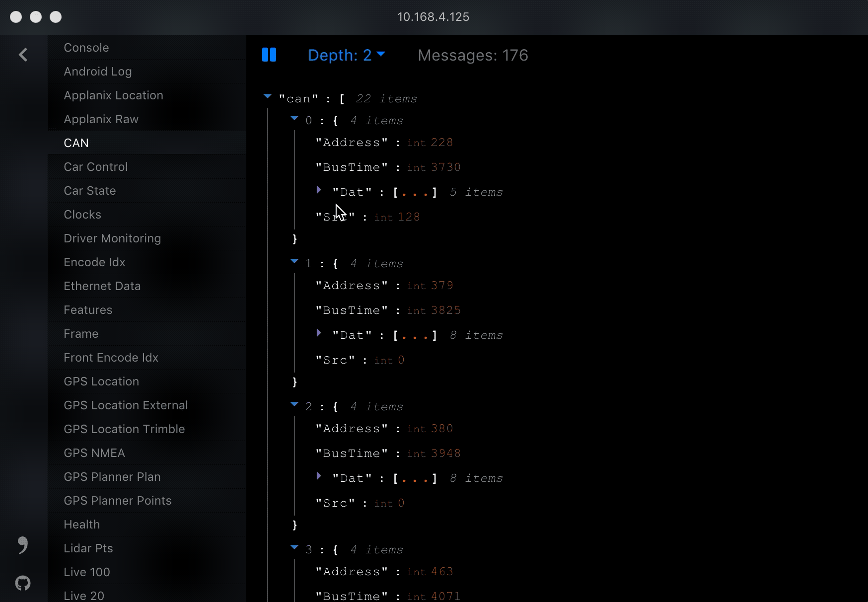The height and width of the screenshot is (602, 868).
Task: Open the Health stream
Action: pos(147,525)
